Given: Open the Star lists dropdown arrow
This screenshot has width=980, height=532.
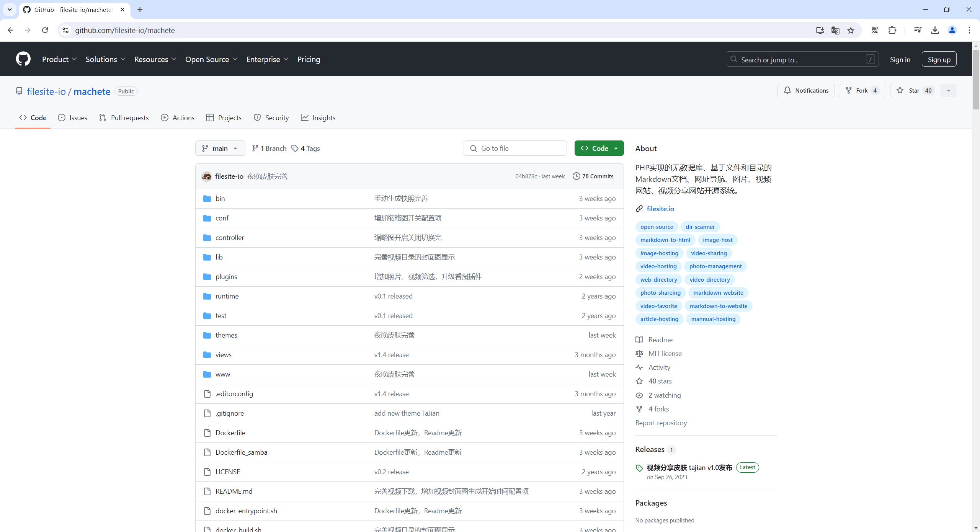Looking at the screenshot, I should (x=949, y=91).
